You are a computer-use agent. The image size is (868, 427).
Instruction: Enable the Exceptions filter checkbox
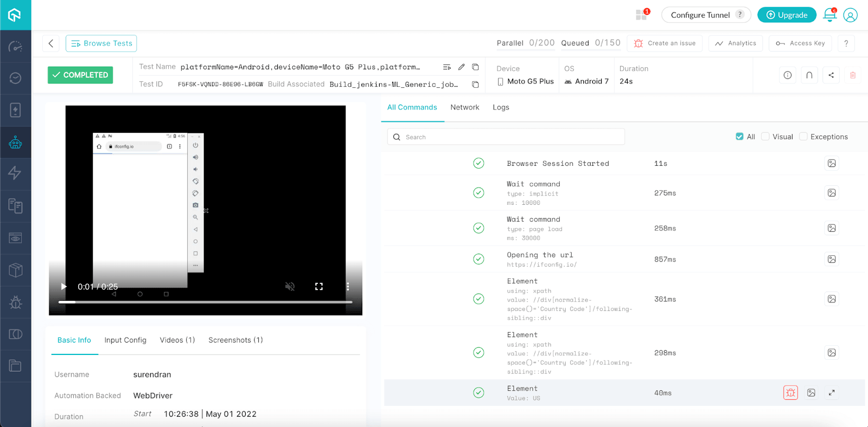(x=803, y=137)
